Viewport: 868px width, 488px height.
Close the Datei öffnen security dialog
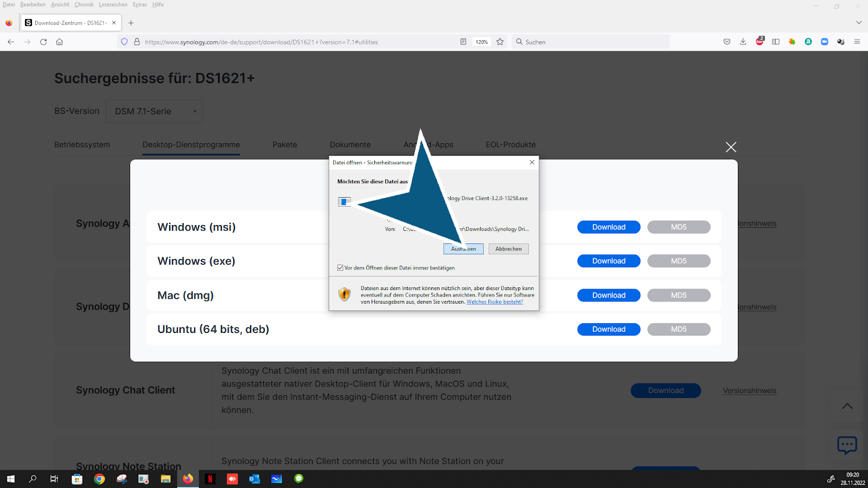532,162
